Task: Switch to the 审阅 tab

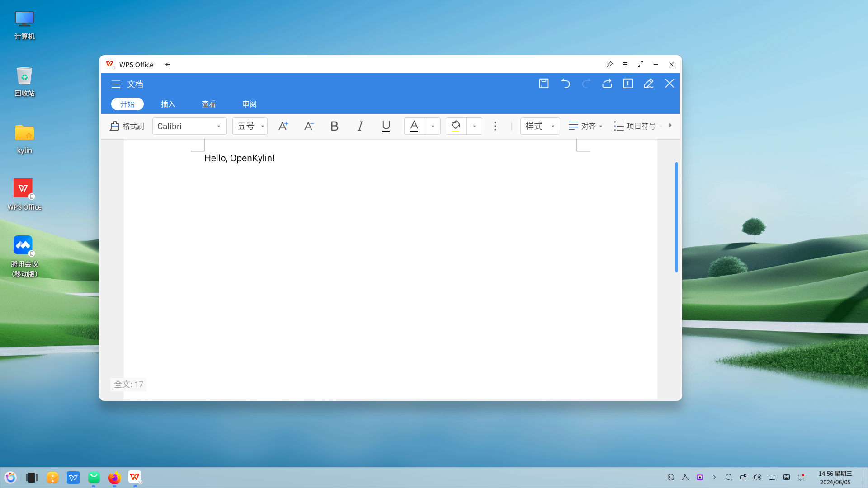Action: click(x=249, y=104)
